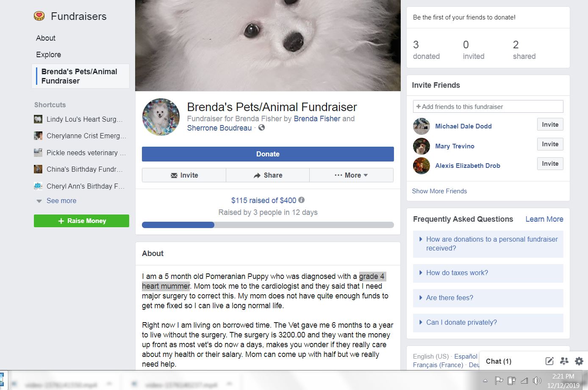Expand How are donations received question
The image size is (588, 390).
(488, 244)
